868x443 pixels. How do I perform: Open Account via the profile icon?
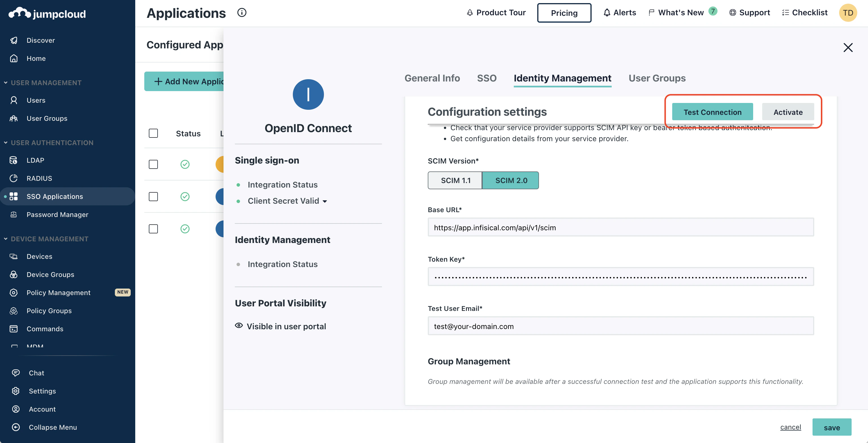(x=16, y=409)
